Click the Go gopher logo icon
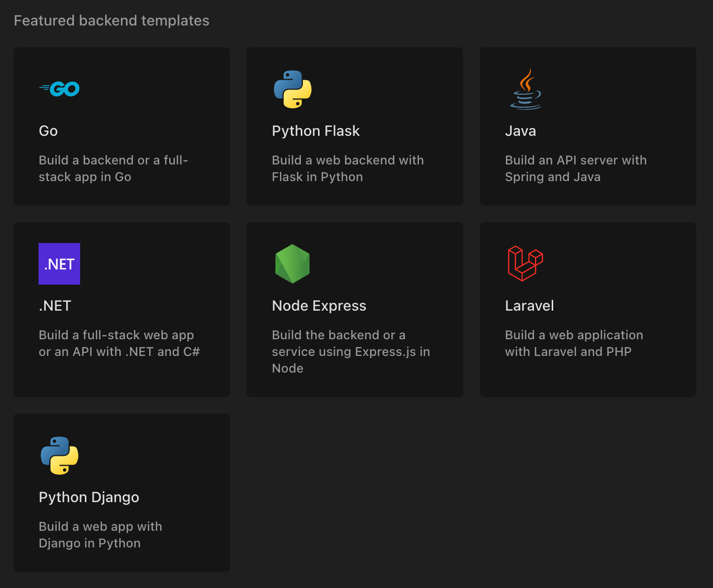 point(59,89)
